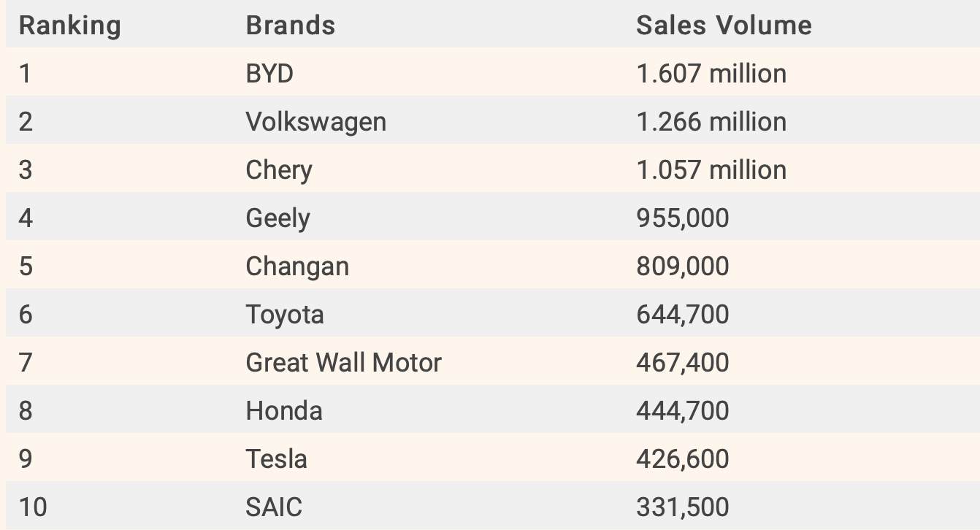Click the Sales Volume column header
This screenshot has height=530, width=980.
coord(723,26)
